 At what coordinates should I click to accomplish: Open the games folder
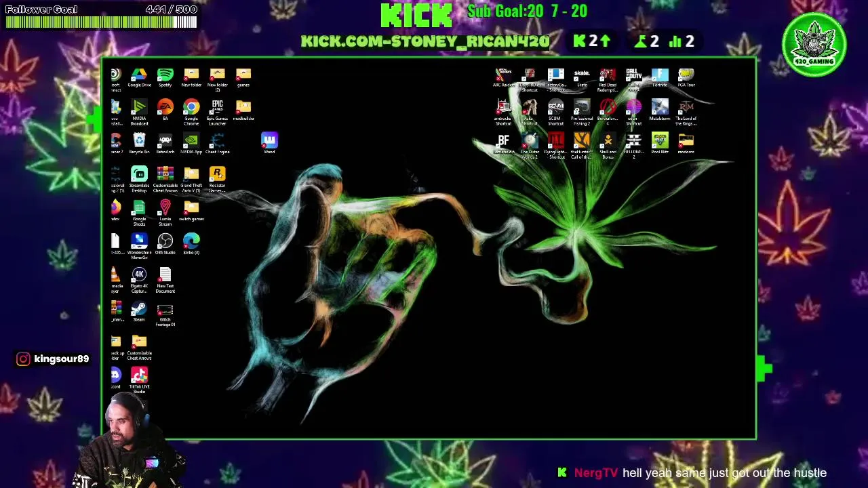pos(243,77)
